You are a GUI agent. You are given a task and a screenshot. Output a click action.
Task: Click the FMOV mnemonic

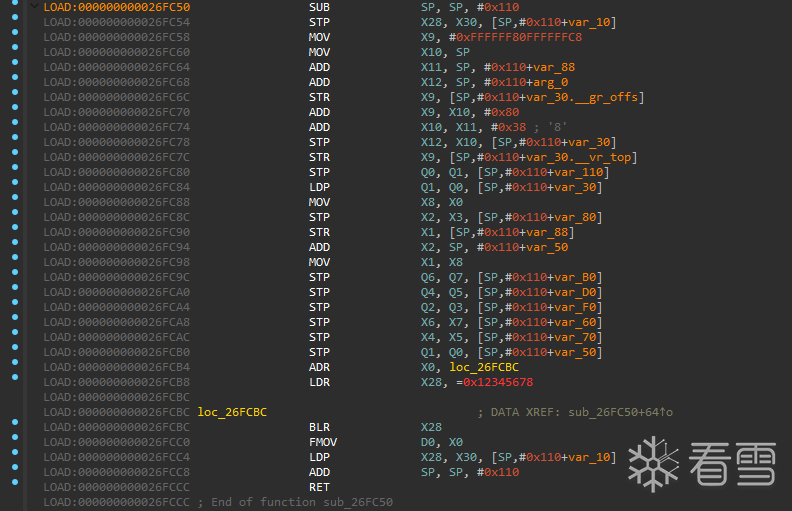coord(323,442)
